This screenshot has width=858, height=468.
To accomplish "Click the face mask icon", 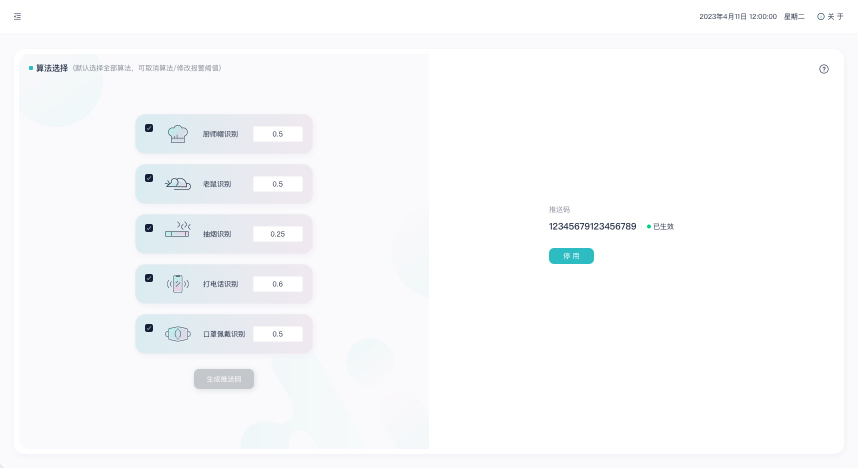I will pyautogui.click(x=178, y=333).
